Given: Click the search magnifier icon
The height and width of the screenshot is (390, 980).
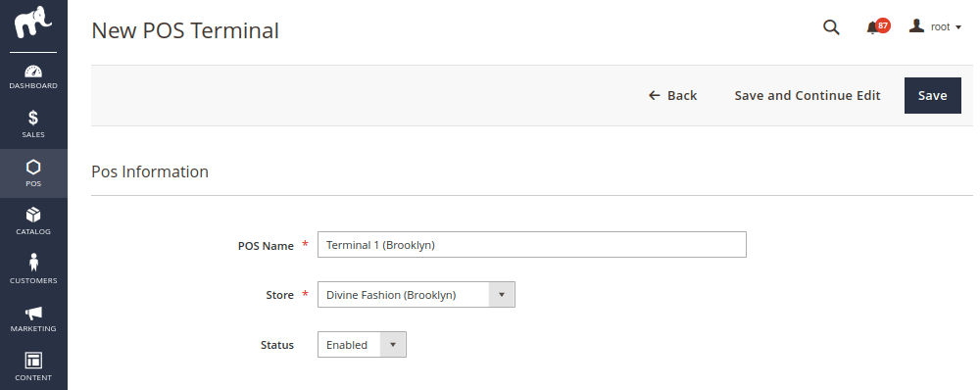Looking at the screenshot, I should [831, 26].
